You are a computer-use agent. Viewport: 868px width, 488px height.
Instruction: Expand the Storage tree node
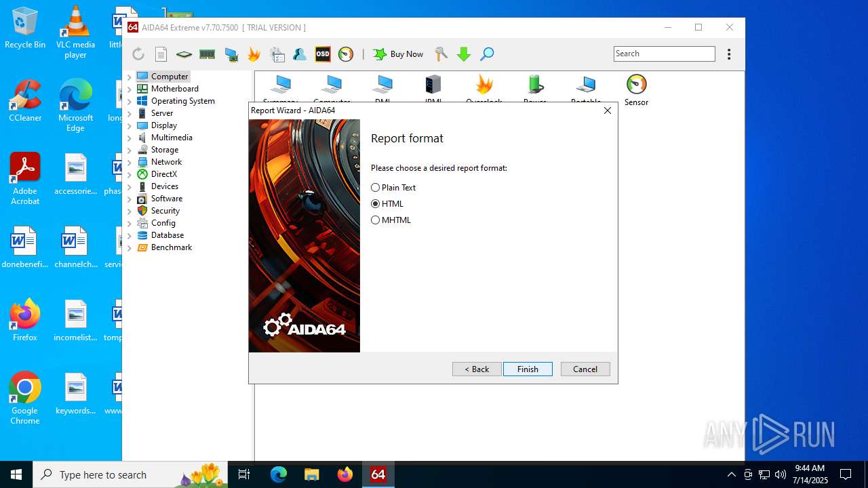[130, 150]
